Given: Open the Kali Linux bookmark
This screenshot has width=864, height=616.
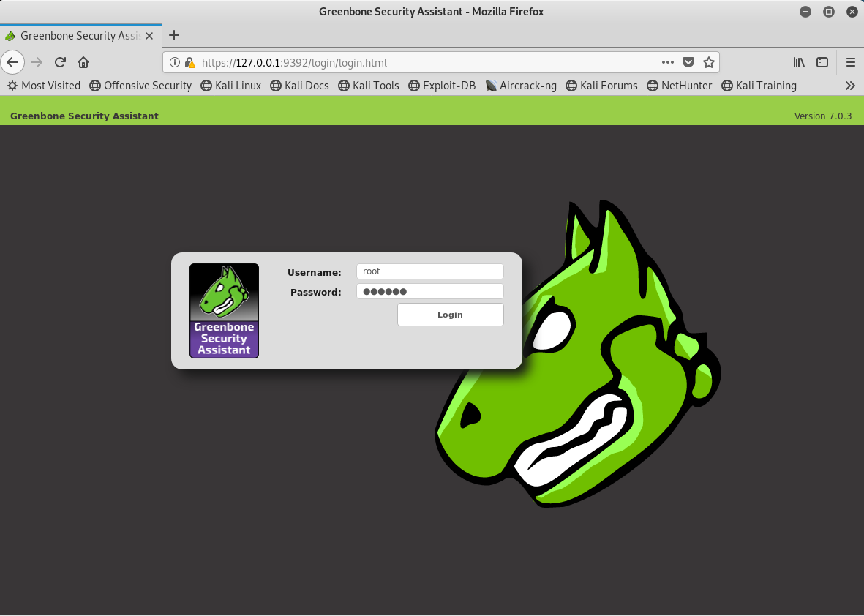Looking at the screenshot, I should [x=231, y=86].
